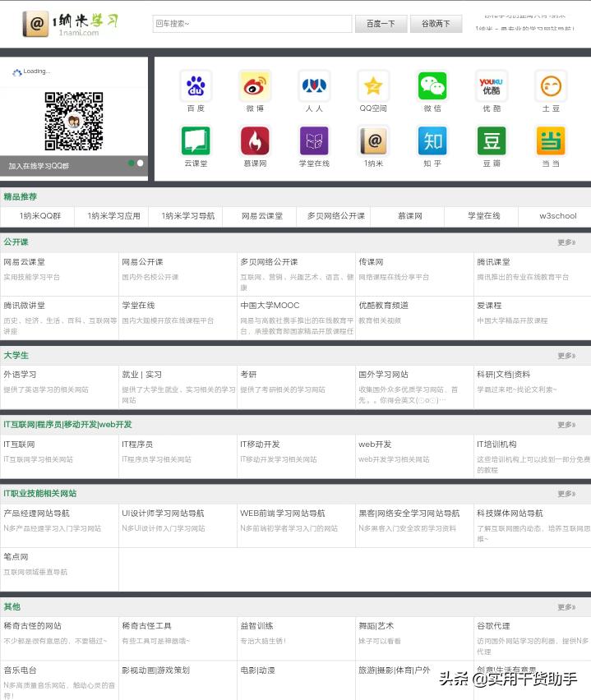This screenshot has height=700, width=591.
Task: Open the 中国大学MOOC link
Action: coord(270,306)
